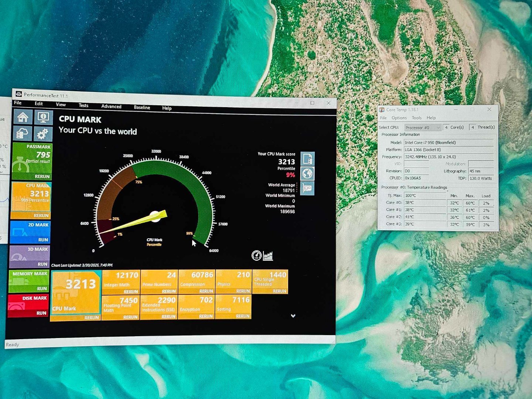
Task: Rerun the Encryption test
Action: pos(206,316)
